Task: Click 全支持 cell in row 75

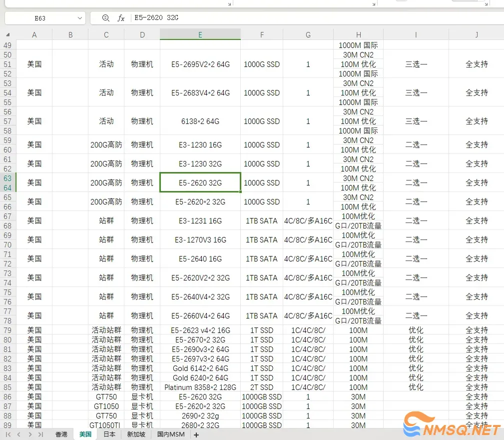Action: [477, 297]
